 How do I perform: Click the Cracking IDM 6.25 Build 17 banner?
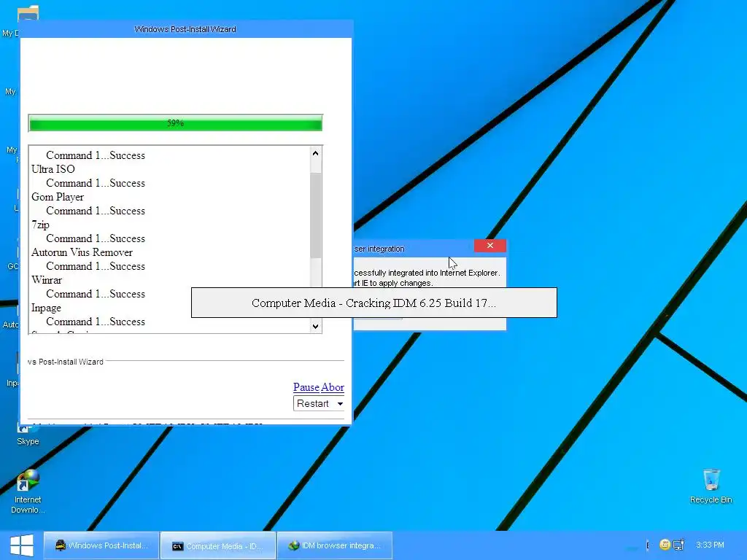pos(374,303)
